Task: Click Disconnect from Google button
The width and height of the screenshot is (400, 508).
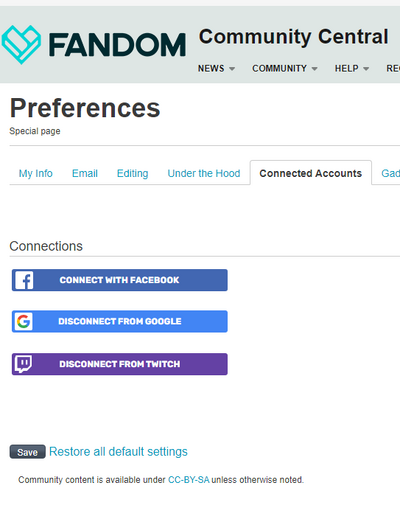Action: pyautogui.click(x=120, y=321)
